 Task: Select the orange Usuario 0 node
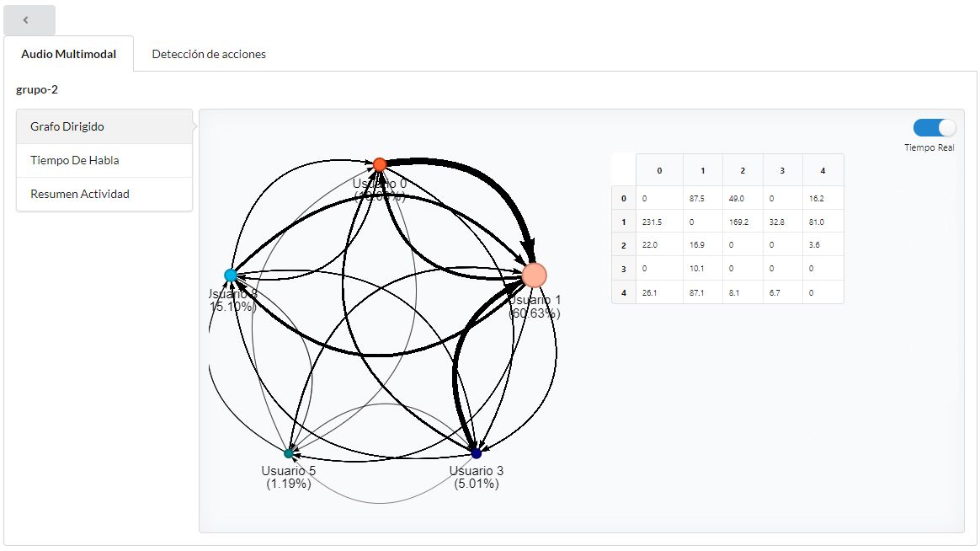(380, 164)
